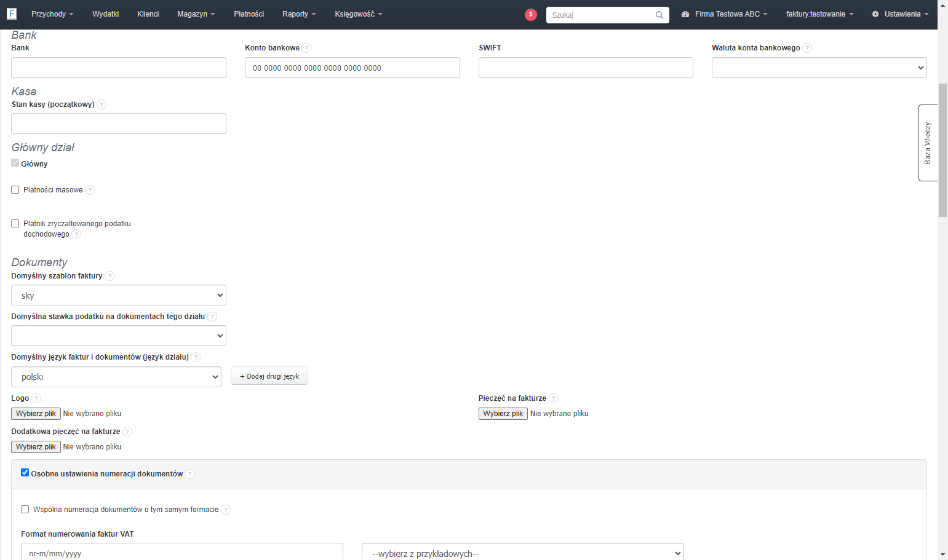Enable Wspólna numeracja dokumentów o tym samym formacie
Viewport: 948px width, 560px height.
[x=25, y=510]
